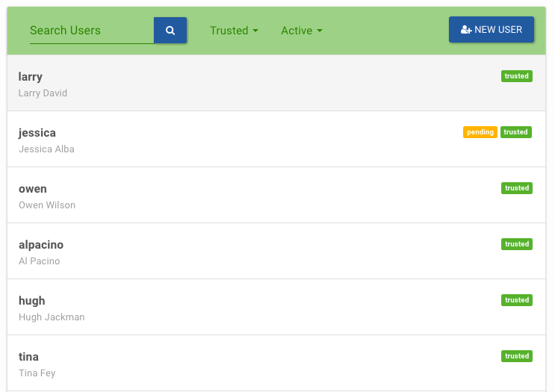Image resolution: width=555 pixels, height=392 pixels.
Task: Click the caret arrow beside Trusted
Action: pos(255,31)
